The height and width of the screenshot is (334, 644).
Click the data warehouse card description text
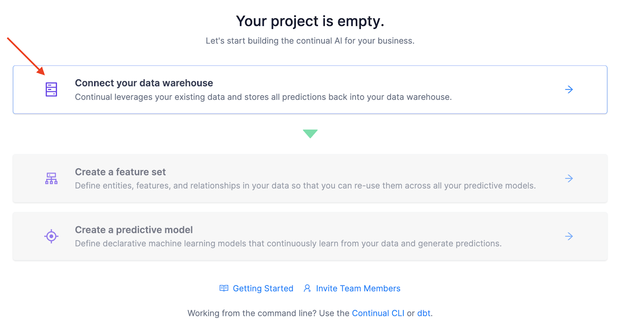coord(263,97)
